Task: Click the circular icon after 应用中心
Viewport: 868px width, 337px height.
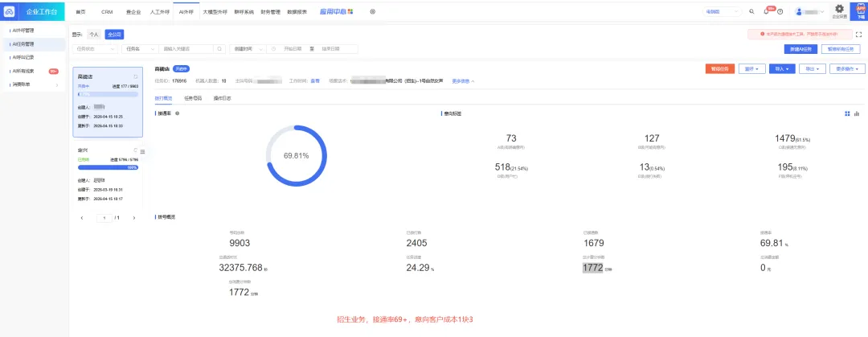Action: (372, 11)
